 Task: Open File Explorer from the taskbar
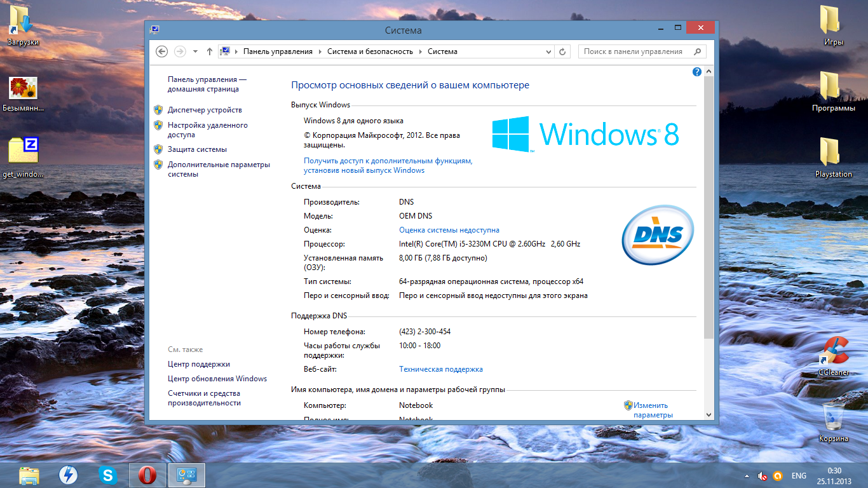click(29, 475)
